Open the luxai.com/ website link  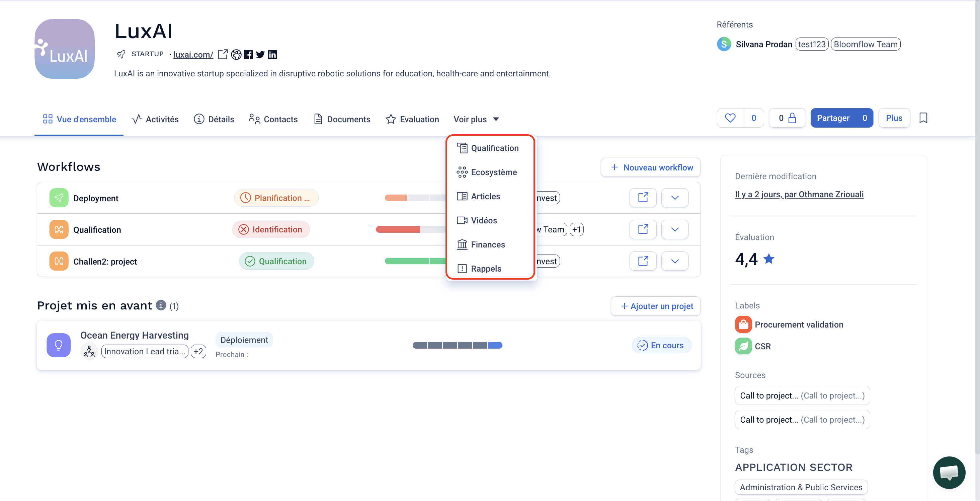[x=193, y=55]
